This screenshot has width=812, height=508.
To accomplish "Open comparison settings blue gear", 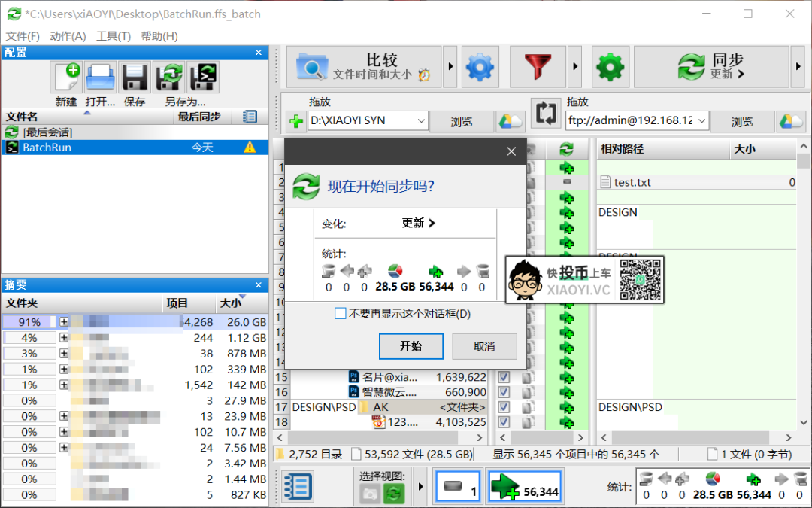I will click(480, 67).
